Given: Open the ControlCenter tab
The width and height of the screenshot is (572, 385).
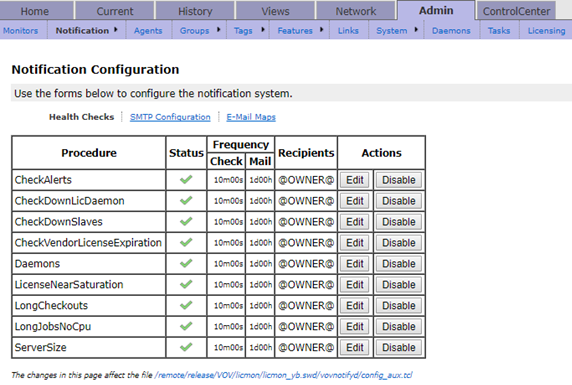Looking at the screenshot, I should (517, 11).
